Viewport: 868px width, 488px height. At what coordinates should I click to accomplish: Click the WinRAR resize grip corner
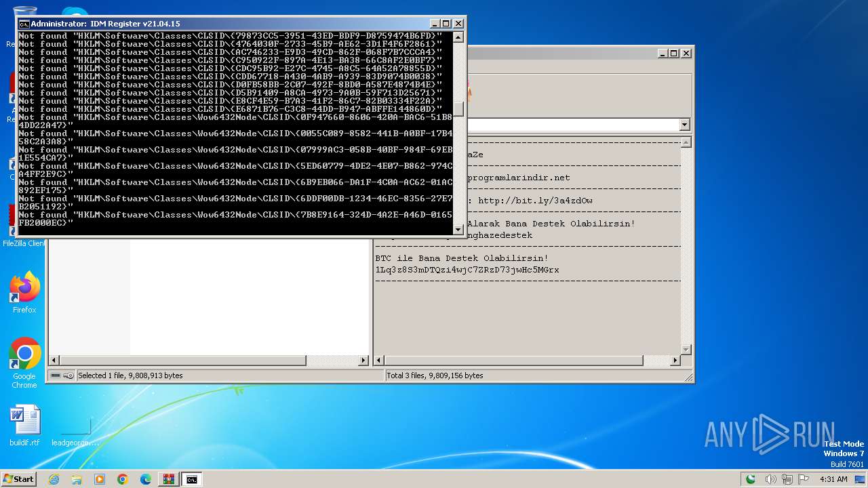click(x=689, y=377)
